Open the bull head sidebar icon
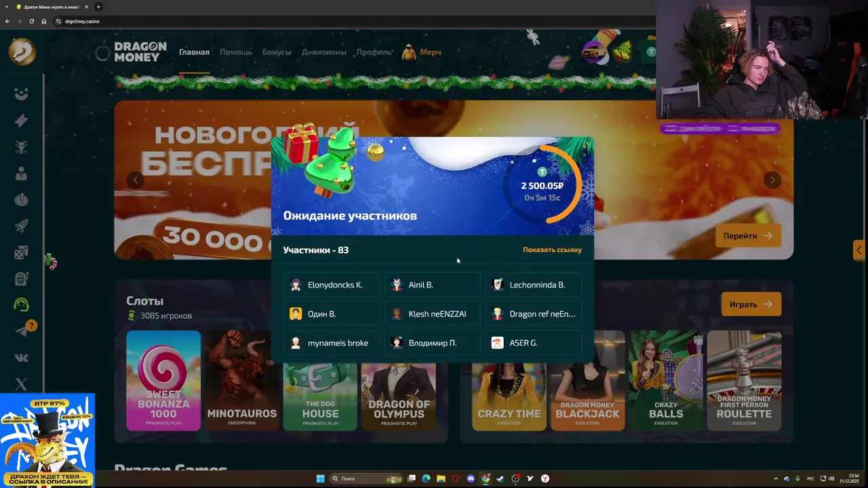This screenshot has width=868, height=488. pos(21,147)
